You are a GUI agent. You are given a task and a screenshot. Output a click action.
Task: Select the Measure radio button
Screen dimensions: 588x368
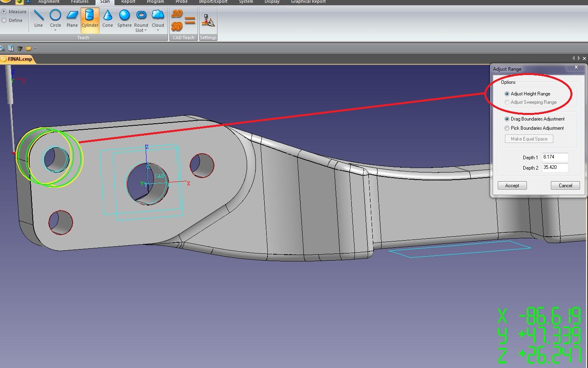pos(4,12)
